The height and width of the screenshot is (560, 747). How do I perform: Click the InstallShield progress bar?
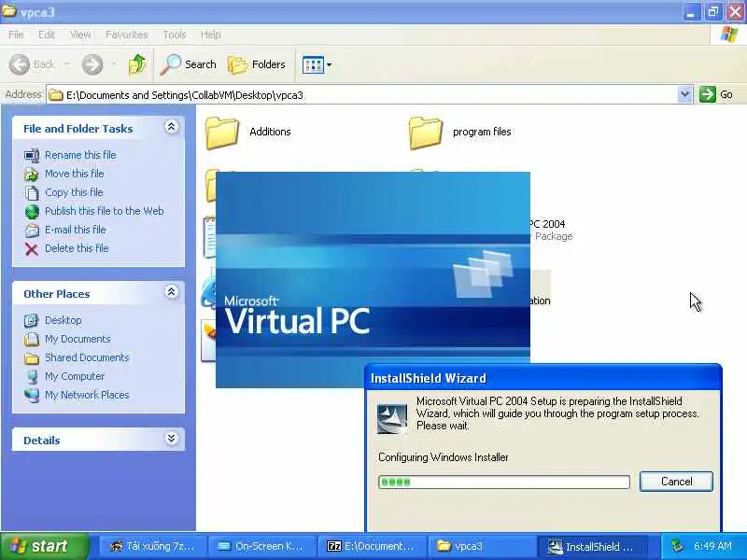504,482
